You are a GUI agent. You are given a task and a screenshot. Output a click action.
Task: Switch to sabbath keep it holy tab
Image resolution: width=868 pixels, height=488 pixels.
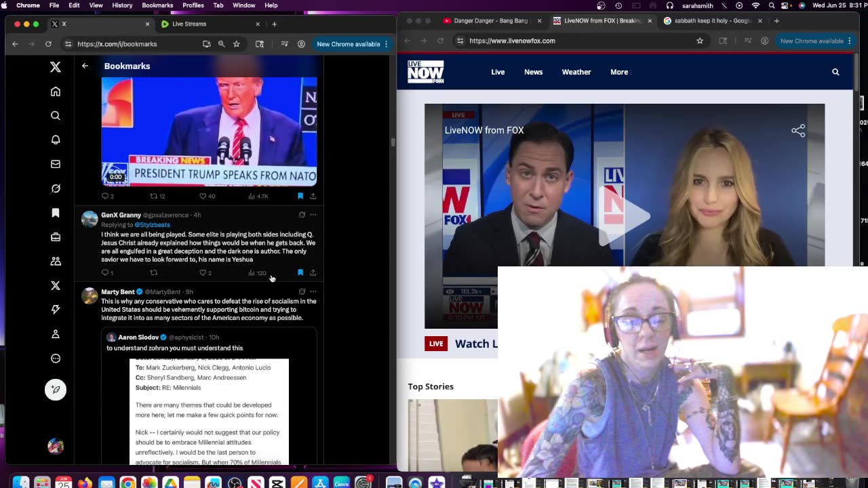[713, 21]
